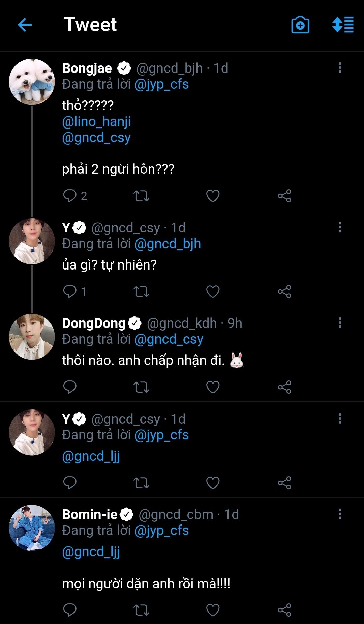
Task: Share Bongjae's tweet
Action: pos(284,196)
